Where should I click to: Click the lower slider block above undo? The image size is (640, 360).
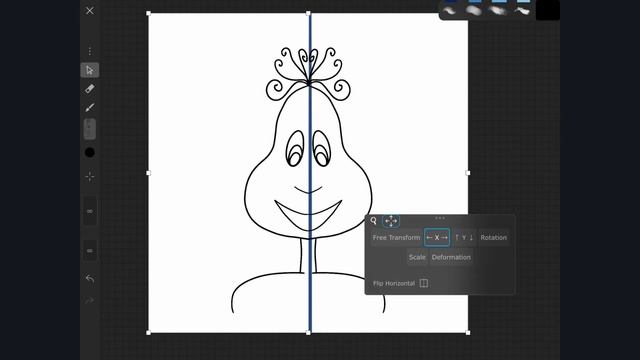[90, 251]
